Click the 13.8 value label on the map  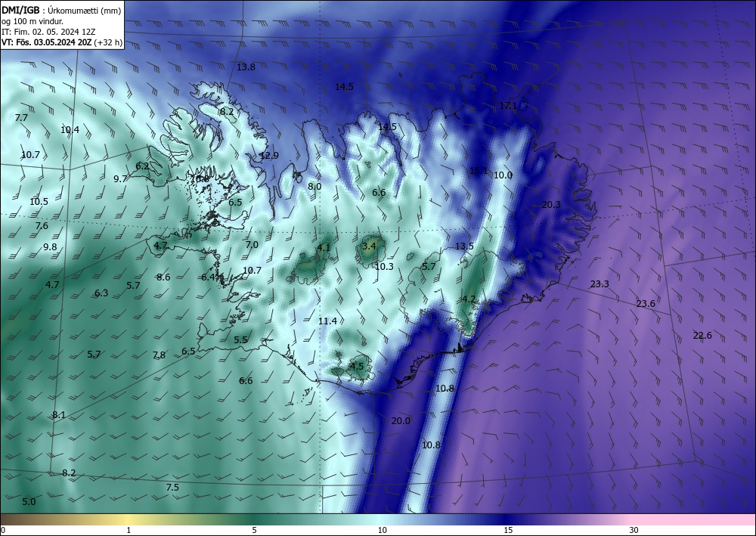point(246,67)
